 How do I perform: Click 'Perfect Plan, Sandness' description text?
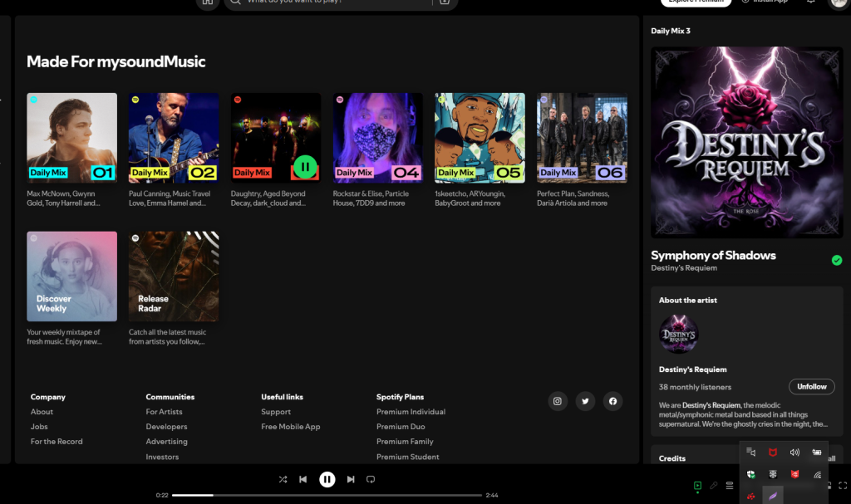[573, 198]
